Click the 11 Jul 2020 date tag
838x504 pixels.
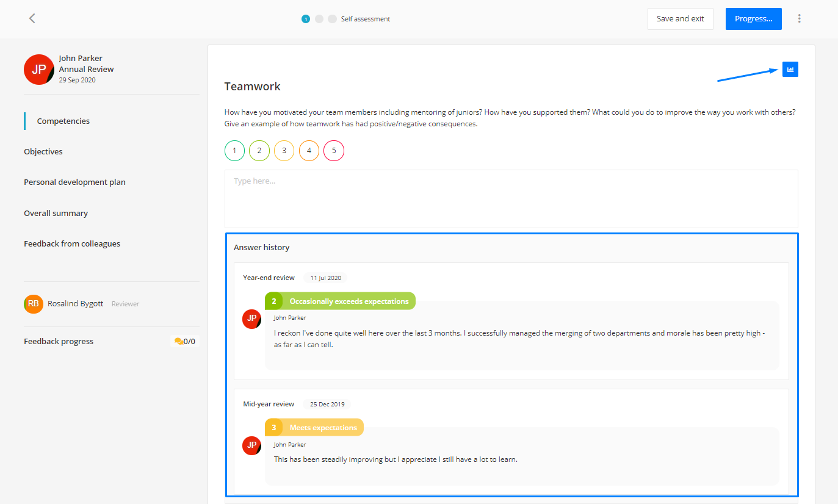pos(326,278)
